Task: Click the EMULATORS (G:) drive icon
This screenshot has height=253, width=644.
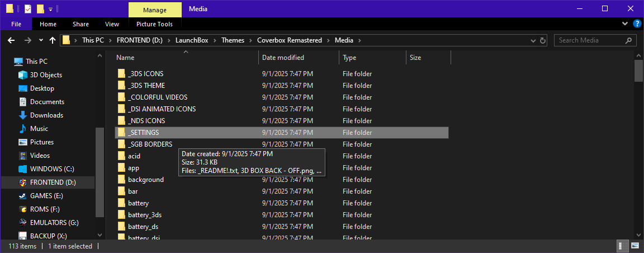Action: point(23,223)
